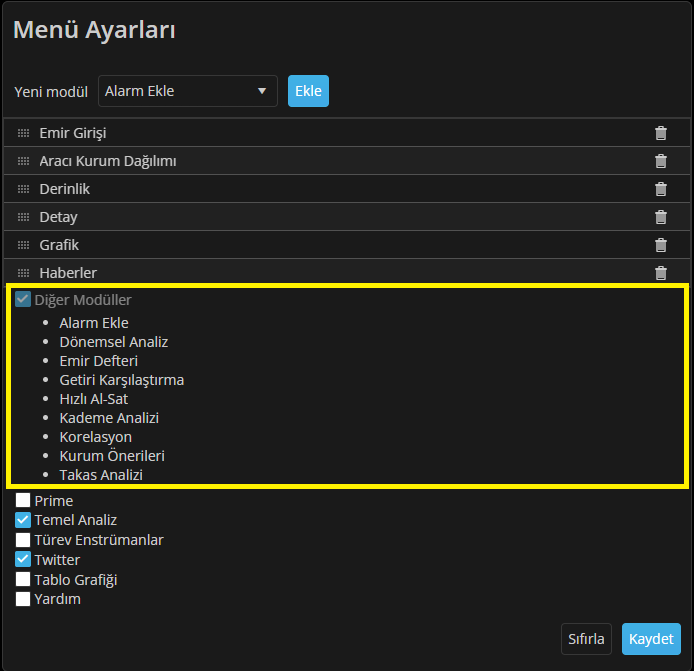This screenshot has height=671, width=694.
Task: Select the drag handle beside Grafik
Action: tap(23, 245)
